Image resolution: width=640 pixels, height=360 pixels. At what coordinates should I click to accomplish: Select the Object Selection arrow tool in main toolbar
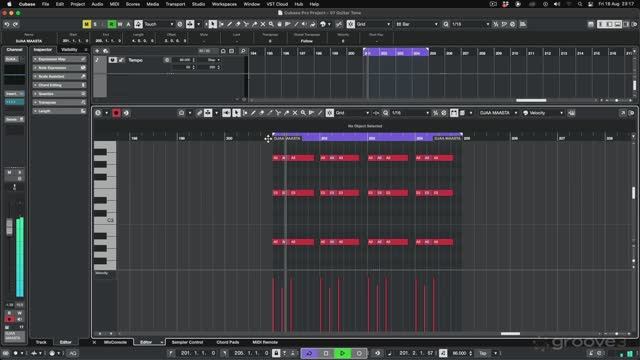[x=213, y=24]
